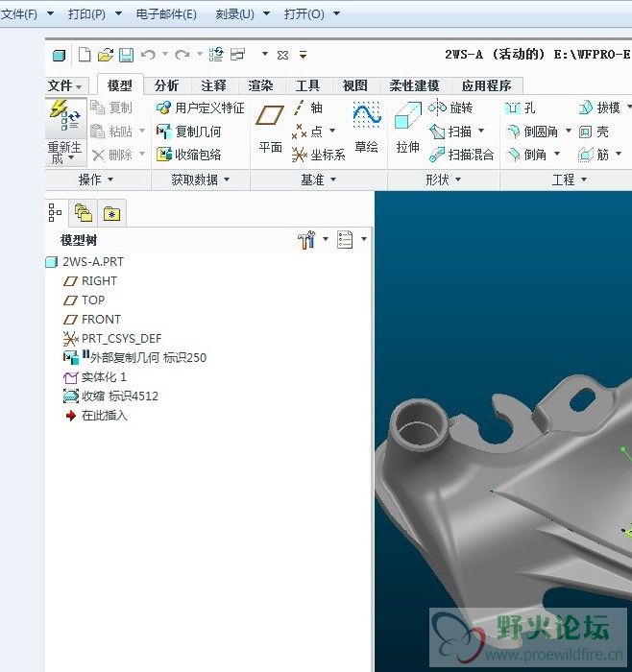Switch to model tree navigator tab icon
The width and height of the screenshot is (632, 672).
coord(56,213)
